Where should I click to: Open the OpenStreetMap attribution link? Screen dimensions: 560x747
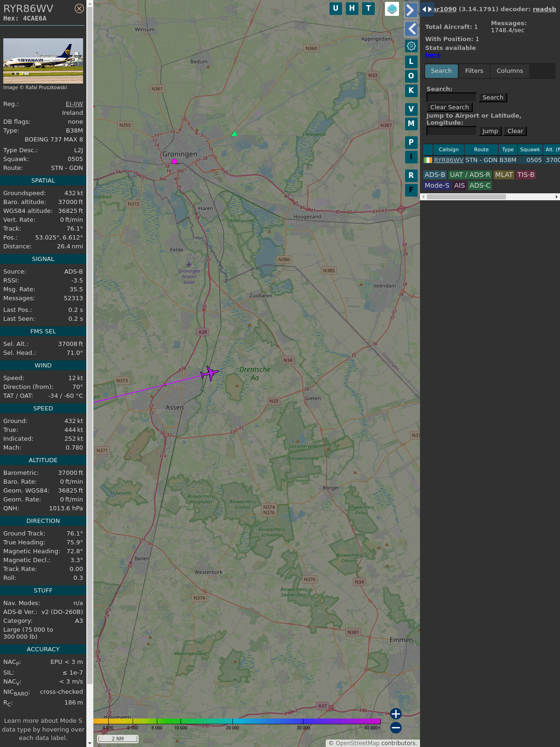click(357, 743)
